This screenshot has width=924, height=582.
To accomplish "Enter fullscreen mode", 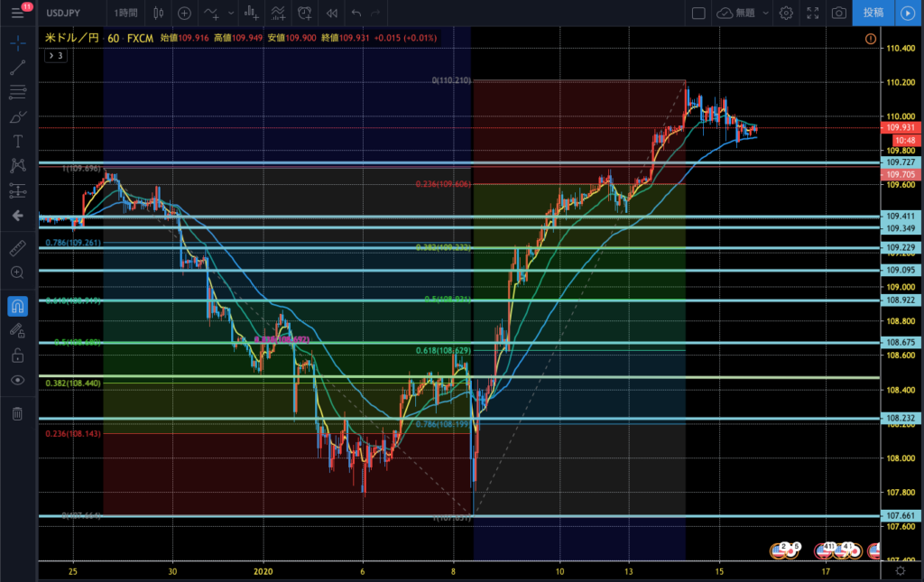I will 813,13.
